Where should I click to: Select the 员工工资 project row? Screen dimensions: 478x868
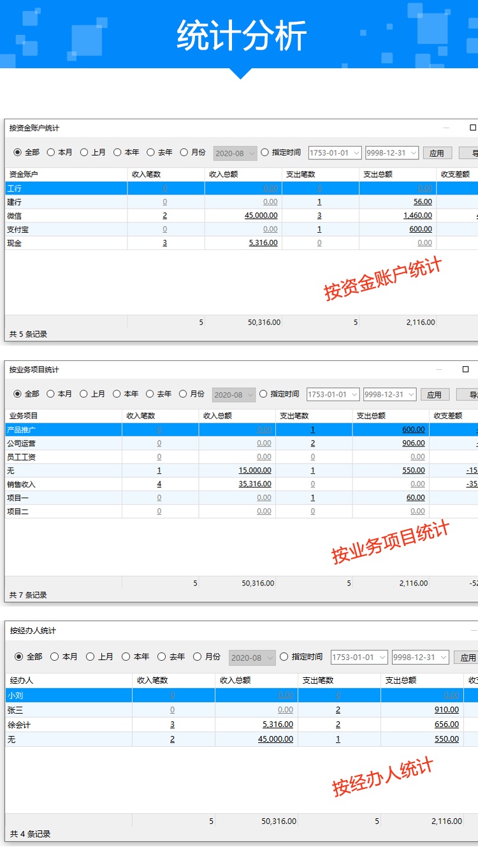(242, 457)
